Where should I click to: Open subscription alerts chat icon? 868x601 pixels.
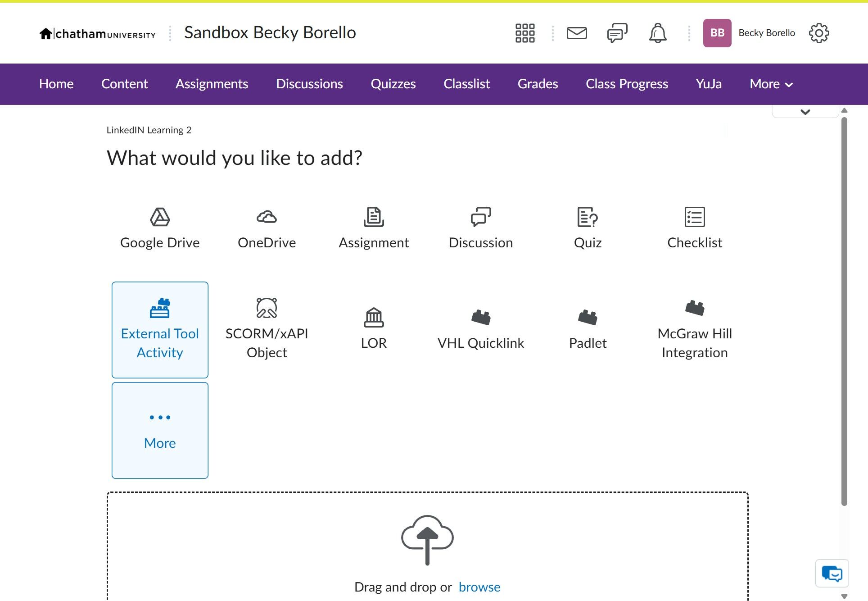point(617,33)
